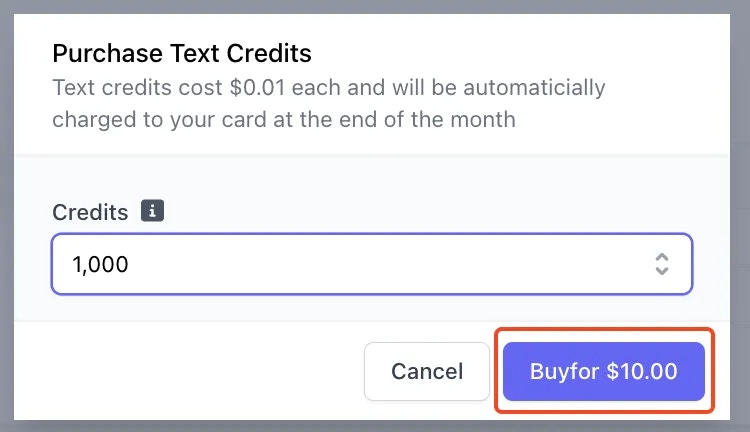Click the dimmed backdrop left of the dialog
This screenshot has height=432, width=750.
(7, 215)
